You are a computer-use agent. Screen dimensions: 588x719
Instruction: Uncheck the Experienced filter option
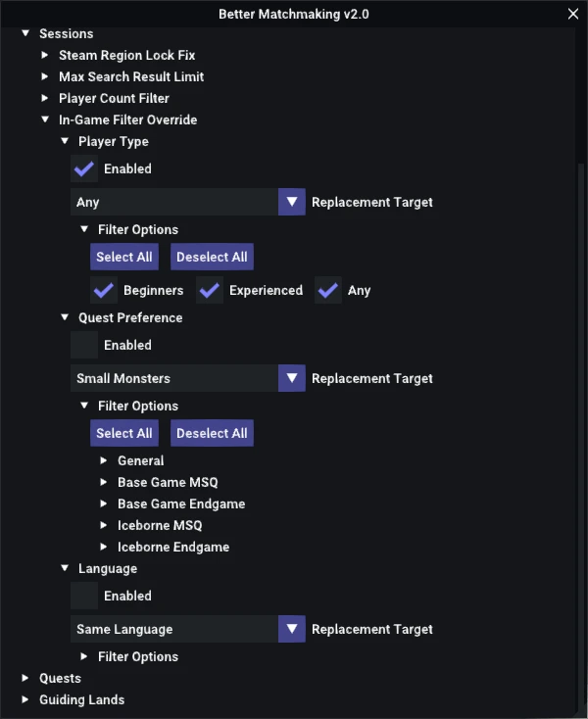coord(210,290)
